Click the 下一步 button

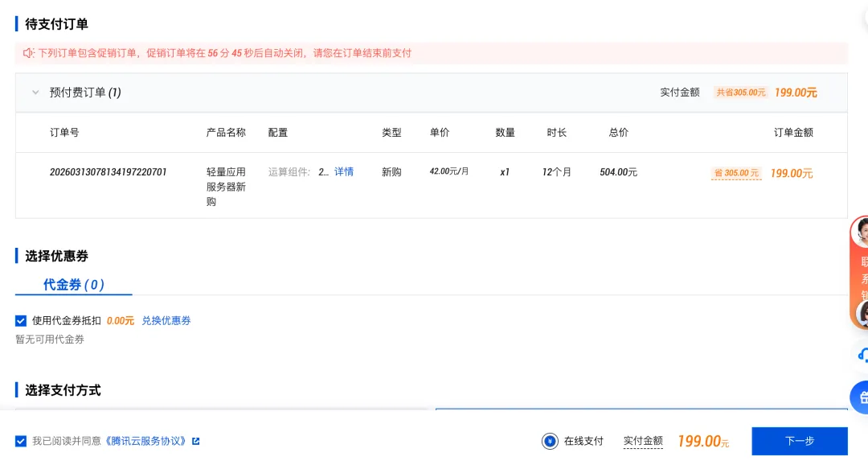coord(800,441)
